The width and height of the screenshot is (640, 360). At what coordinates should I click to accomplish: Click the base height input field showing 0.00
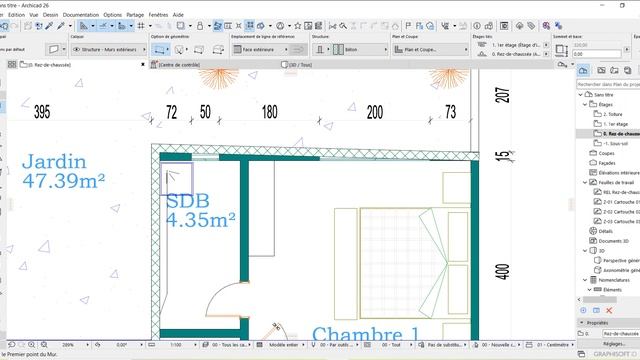(x=596, y=54)
